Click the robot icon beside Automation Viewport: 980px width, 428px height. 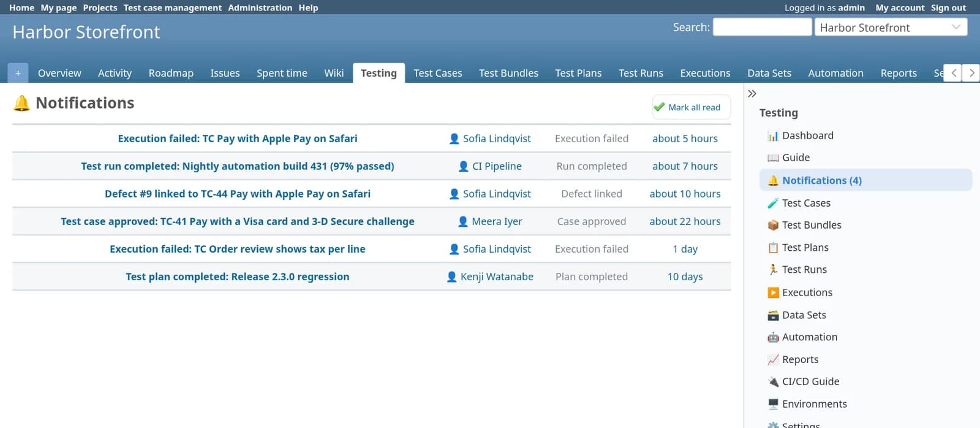tap(773, 337)
